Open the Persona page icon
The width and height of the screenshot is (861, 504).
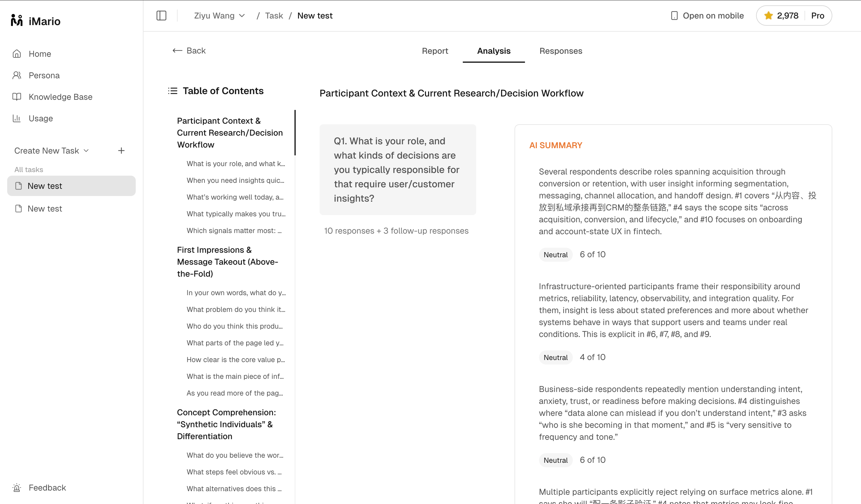pyautogui.click(x=17, y=75)
